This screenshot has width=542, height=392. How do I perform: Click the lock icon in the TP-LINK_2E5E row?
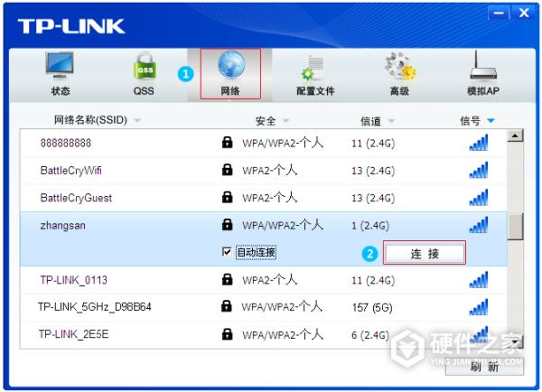point(227,334)
